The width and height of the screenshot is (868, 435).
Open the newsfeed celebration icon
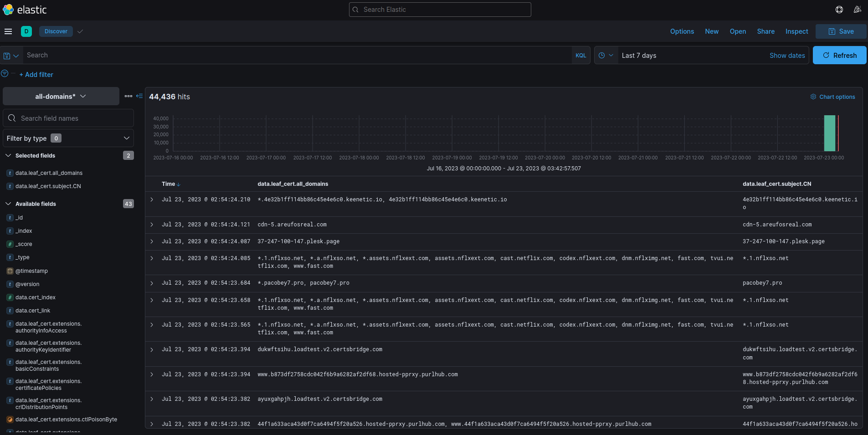[857, 10]
